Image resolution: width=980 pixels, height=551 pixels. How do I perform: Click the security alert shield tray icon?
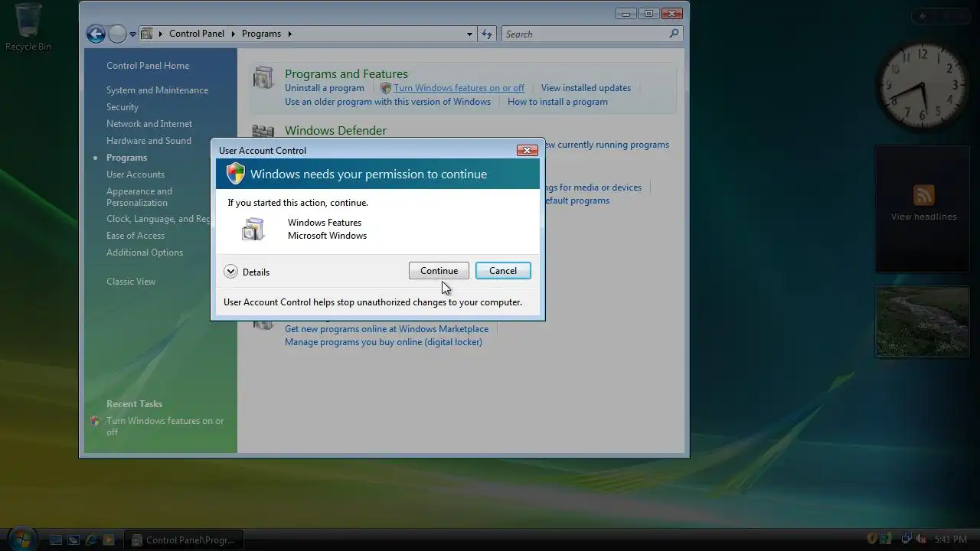click(x=871, y=539)
